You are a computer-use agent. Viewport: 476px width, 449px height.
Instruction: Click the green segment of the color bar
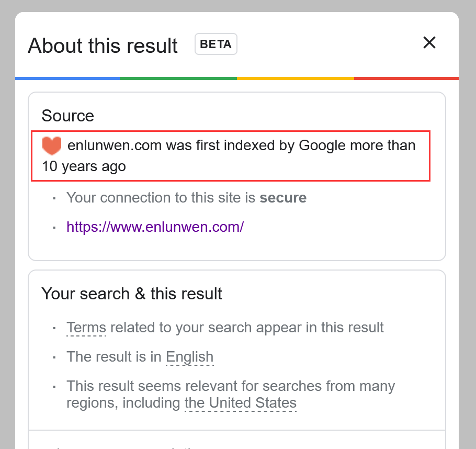[x=178, y=78]
